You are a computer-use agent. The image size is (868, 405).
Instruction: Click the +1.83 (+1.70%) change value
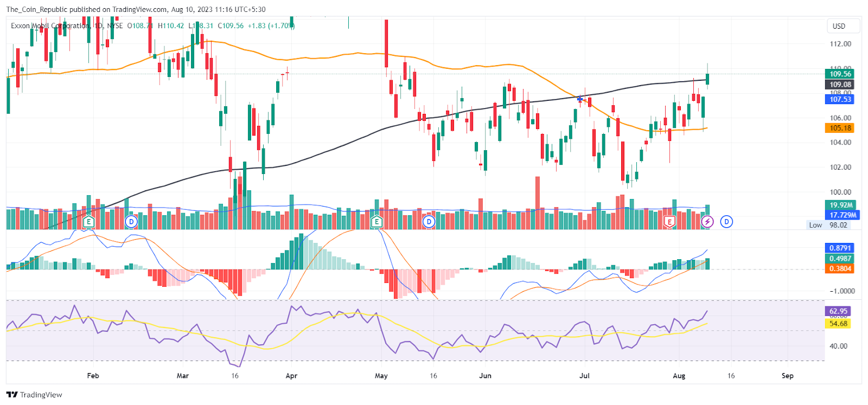coord(271,25)
